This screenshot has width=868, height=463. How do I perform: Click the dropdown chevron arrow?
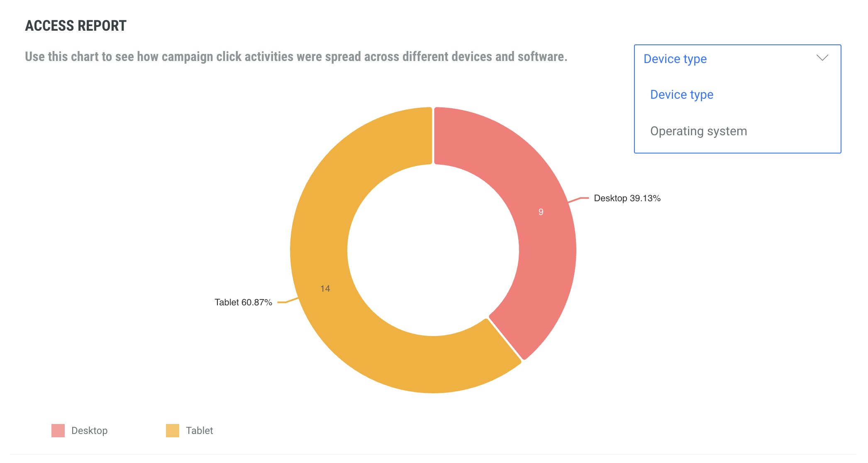coord(822,58)
